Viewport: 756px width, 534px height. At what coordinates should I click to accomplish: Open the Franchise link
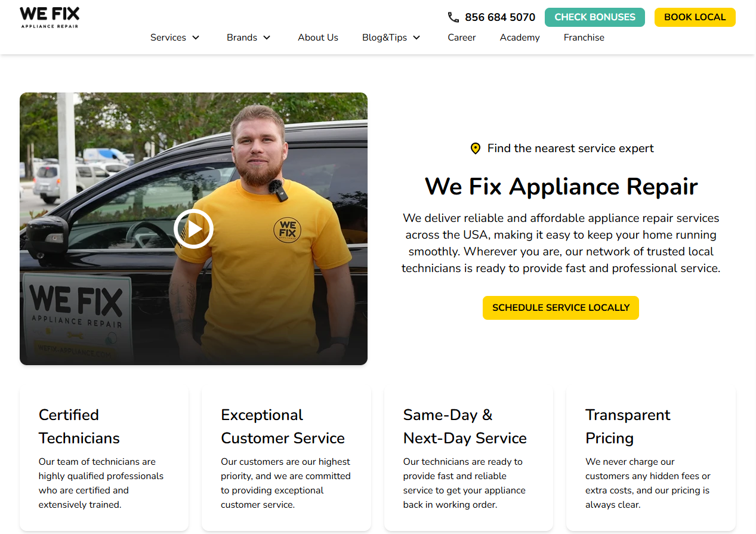pos(584,38)
